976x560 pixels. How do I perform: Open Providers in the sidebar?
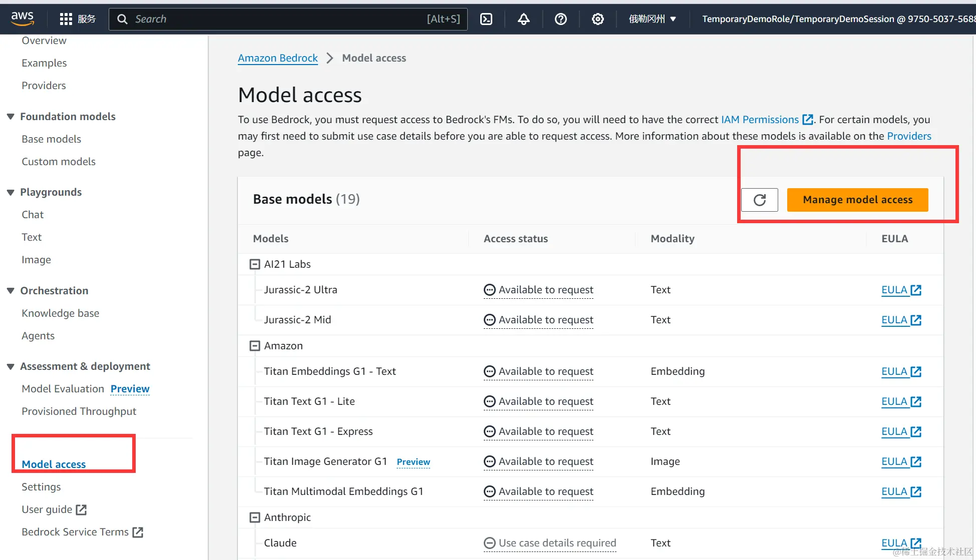44,86
